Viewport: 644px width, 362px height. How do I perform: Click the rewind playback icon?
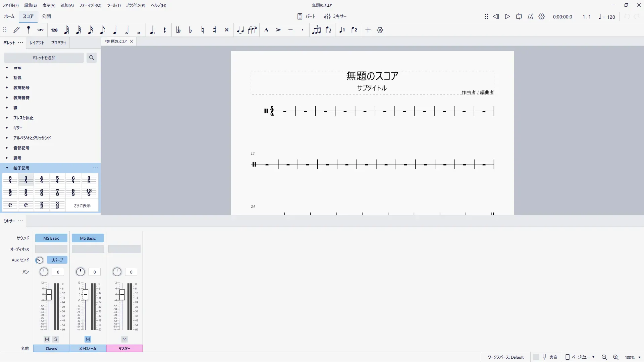(496, 16)
